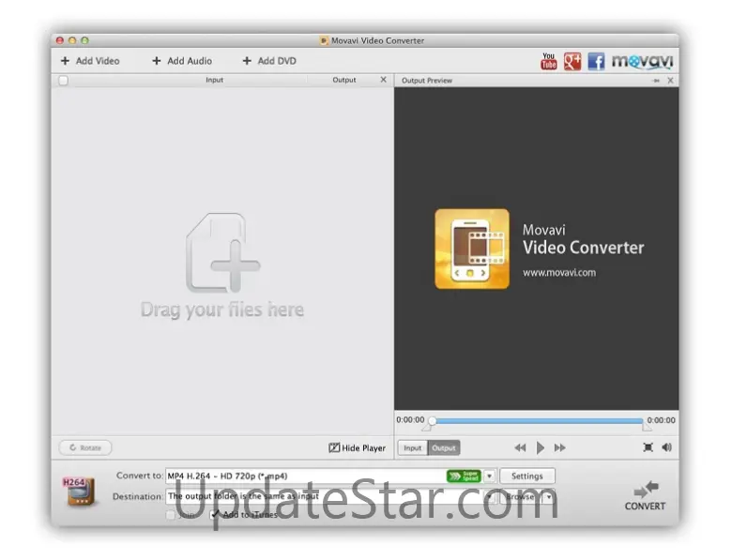Click the blue playback timeline bar
The height and width of the screenshot is (560, 732).
pos(540,421)
